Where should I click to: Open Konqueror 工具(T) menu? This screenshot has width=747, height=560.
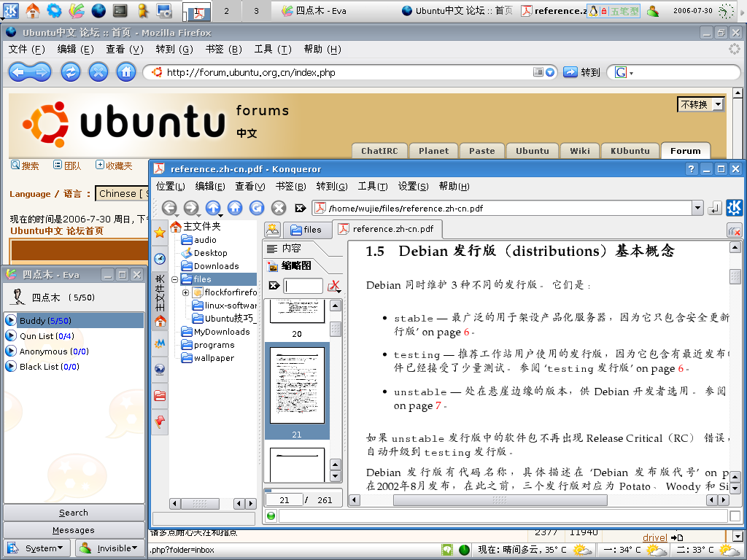pos(373,186)
